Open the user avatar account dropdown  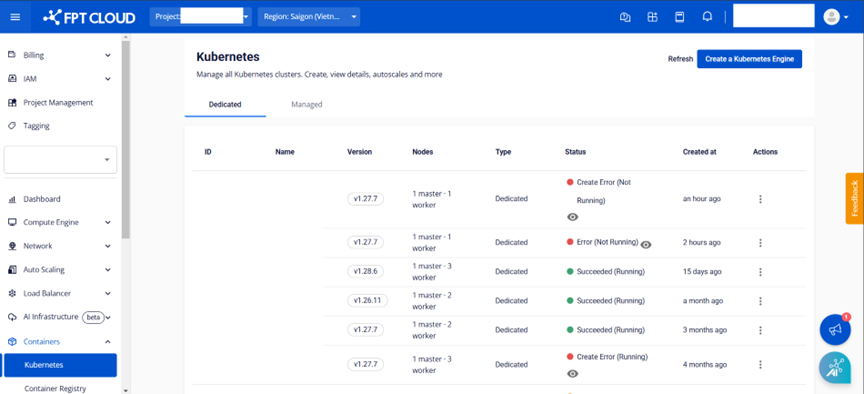[x=835, y=17]
